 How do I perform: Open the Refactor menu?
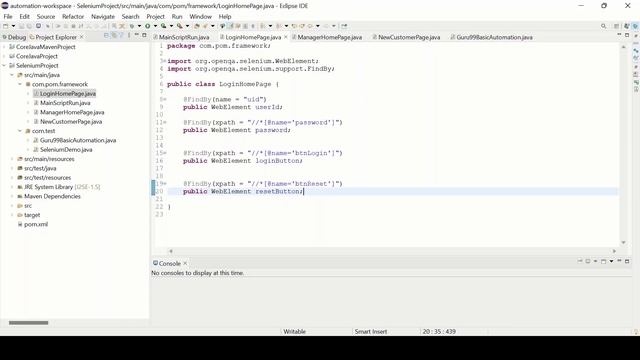tap(73, 16)
